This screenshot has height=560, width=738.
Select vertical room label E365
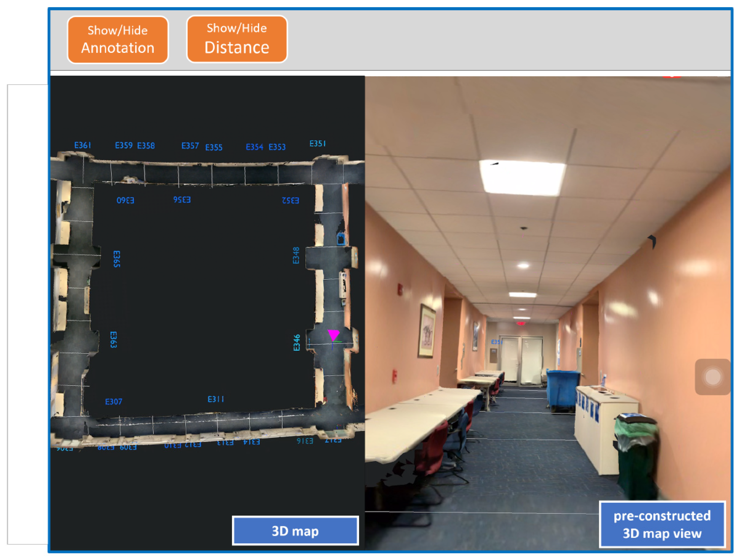116,259
